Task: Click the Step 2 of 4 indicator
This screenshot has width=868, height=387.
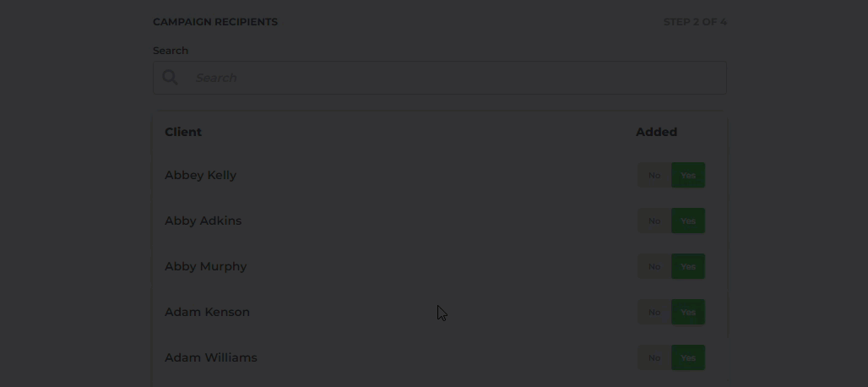Action: (695, 22)
